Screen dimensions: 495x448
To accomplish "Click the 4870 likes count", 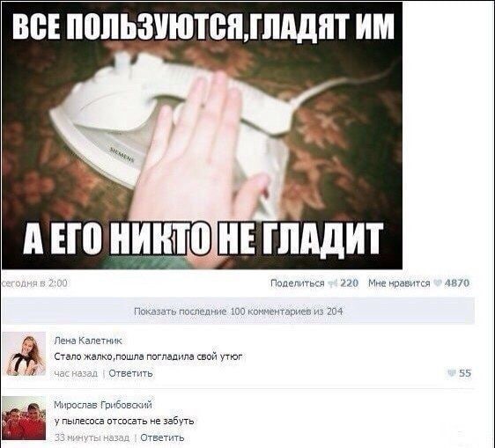I will click(457, 283).
